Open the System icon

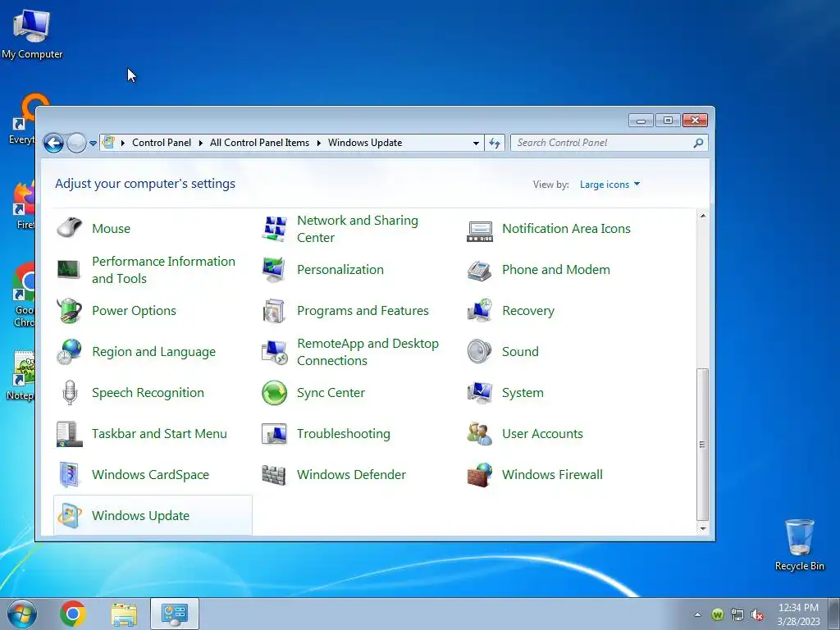click(480, 393)
